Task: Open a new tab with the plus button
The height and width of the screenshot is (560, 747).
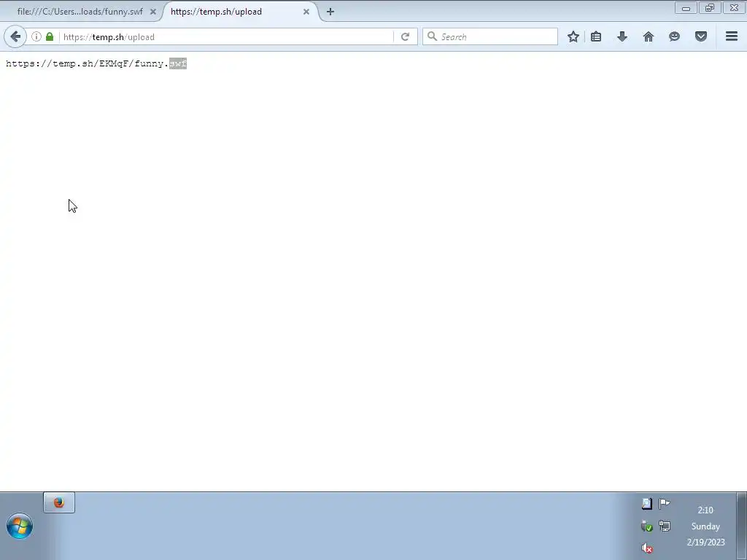Action: point(330,12)
